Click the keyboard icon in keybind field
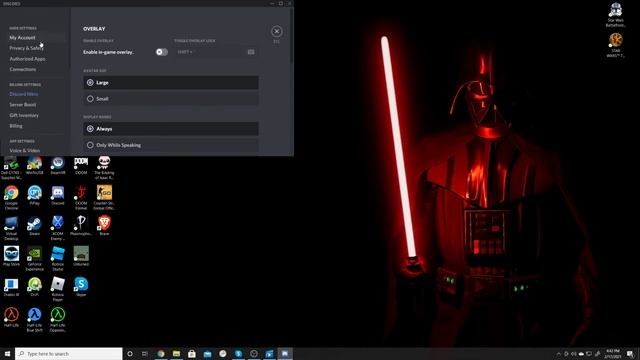Viewport: 640px width, 360px height. pos(251,52)
